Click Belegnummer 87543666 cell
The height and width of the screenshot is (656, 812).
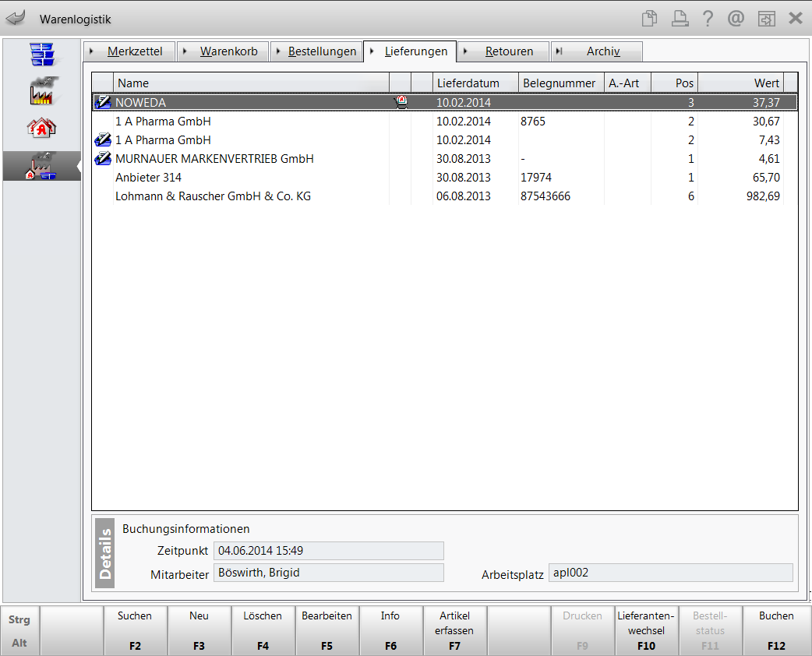click(x=561, y=196)
